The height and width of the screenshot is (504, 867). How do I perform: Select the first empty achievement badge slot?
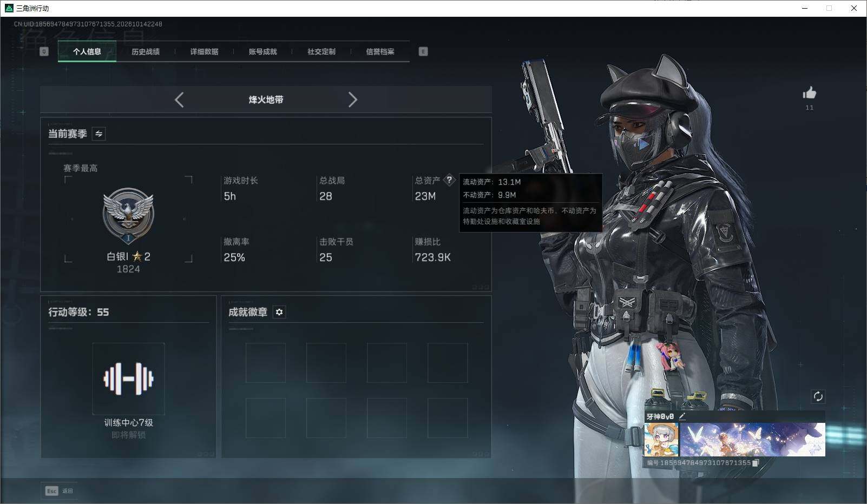click(266, 363)
